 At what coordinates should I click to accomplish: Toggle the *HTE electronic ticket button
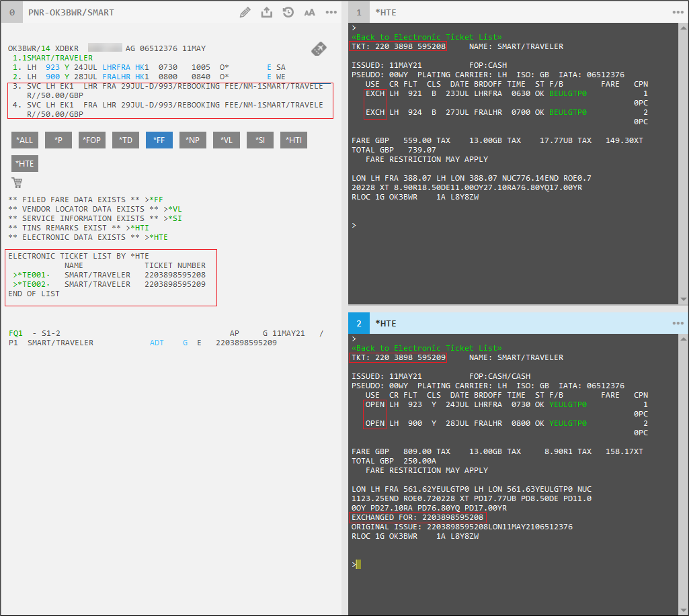pos(25,163)
